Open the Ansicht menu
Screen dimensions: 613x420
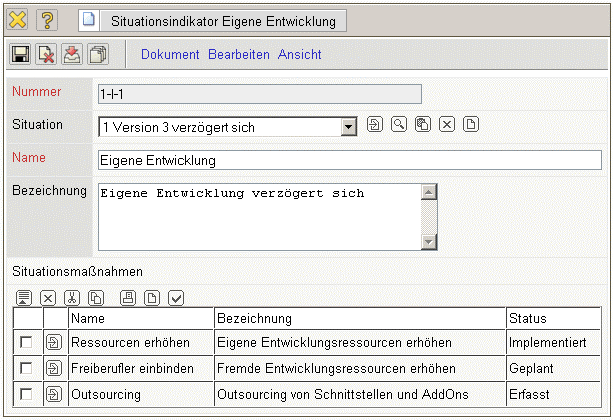(x=300, y=54)
